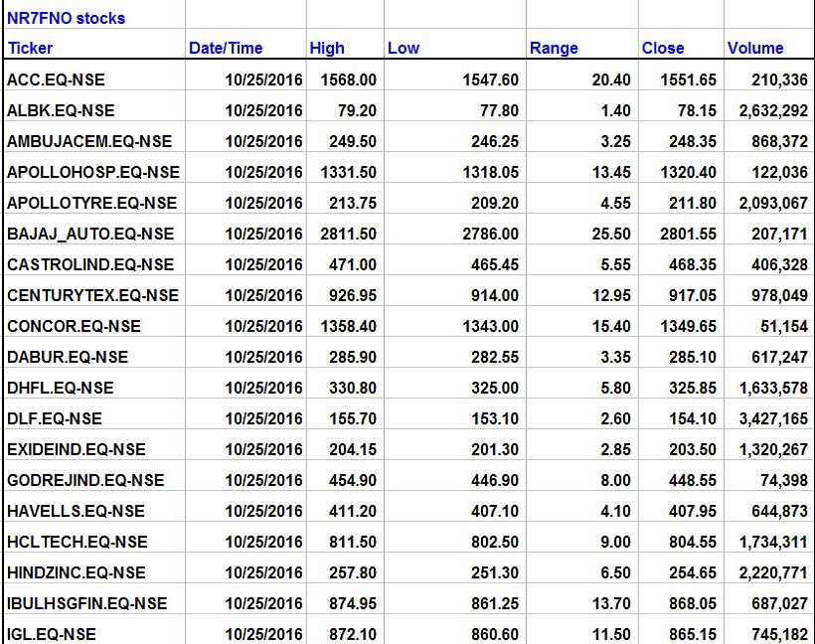The width and height of the screenshot is (815, 644).
Task: Click the High column header
Action: tap(327, 48)
